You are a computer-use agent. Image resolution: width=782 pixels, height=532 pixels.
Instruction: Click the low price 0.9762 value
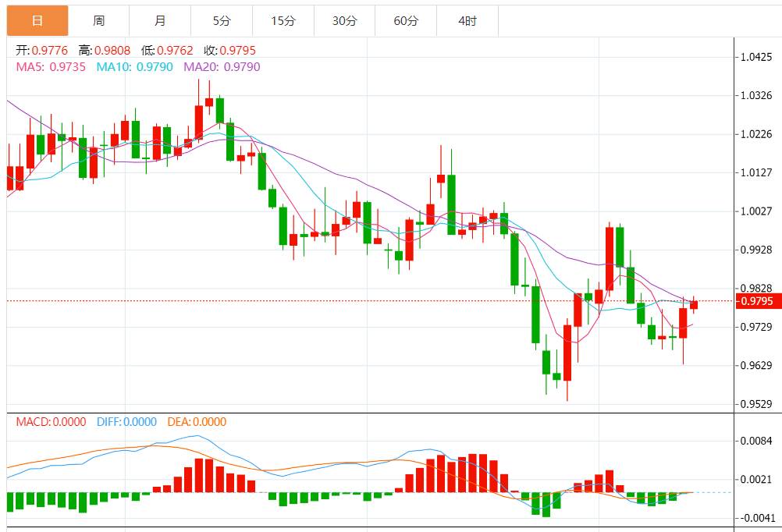click(175, 51)
